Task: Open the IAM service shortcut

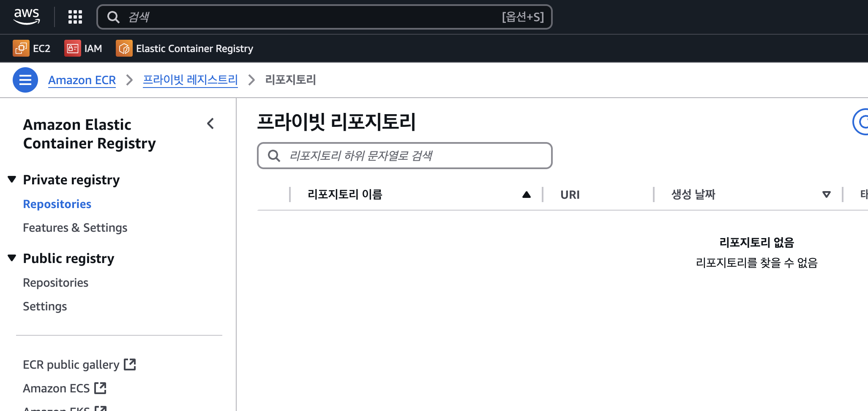Action: (x=83, y=48)
